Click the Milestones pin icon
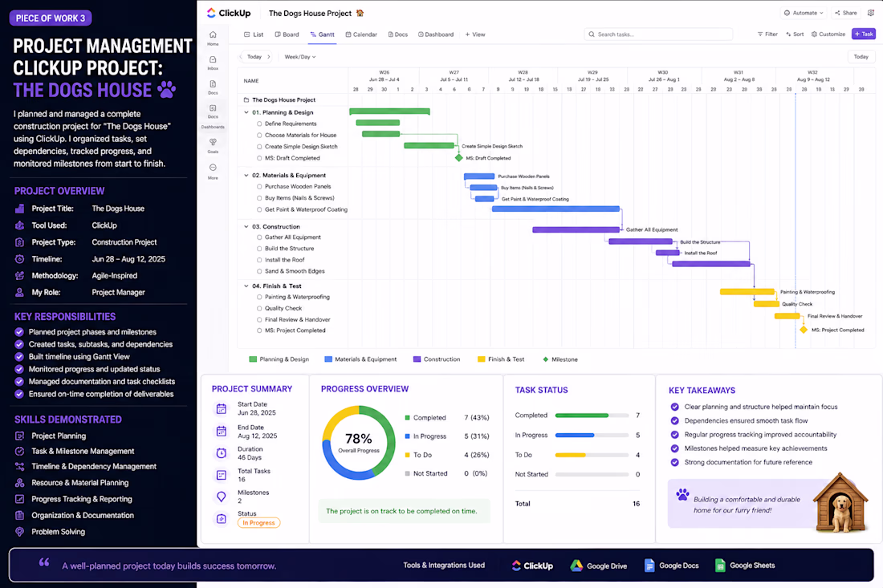This screenshot has width=883, height=588. [x=222, y=497]
